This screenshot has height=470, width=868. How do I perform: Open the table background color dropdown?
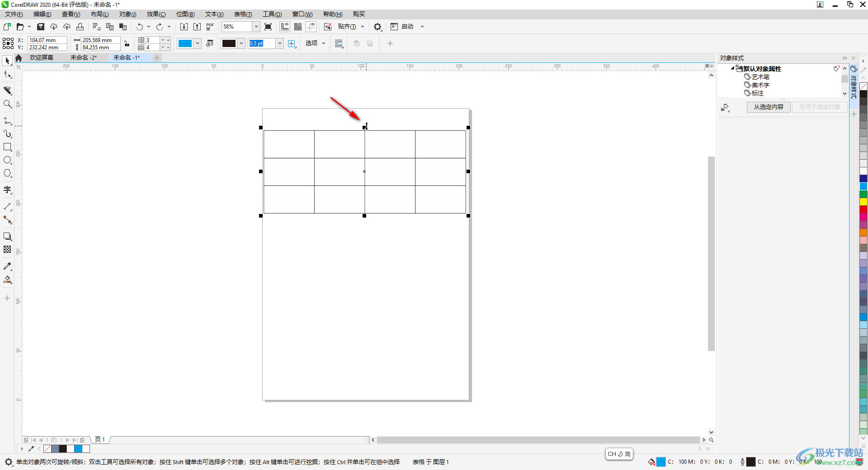point(198,43)
